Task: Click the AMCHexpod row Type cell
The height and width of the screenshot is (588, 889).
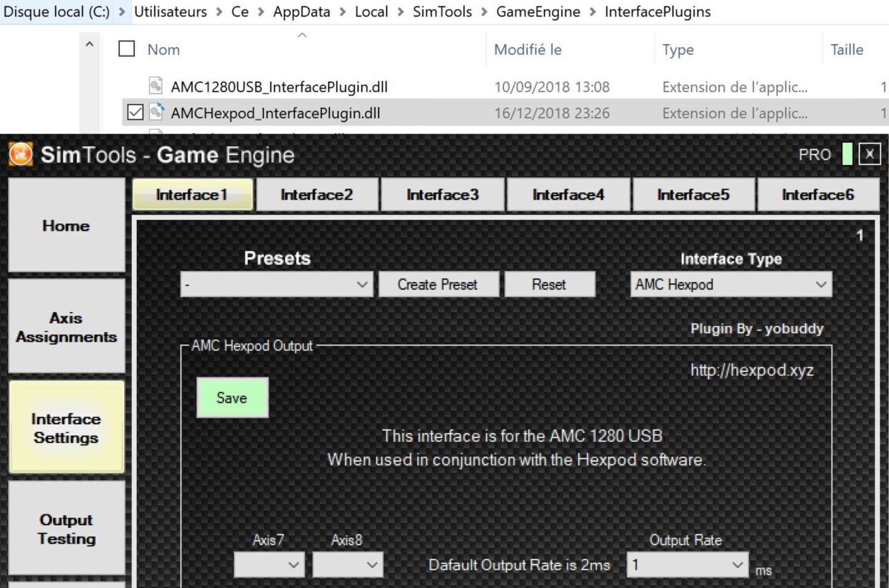Action: pyautogui.click(x=735, y=113)
